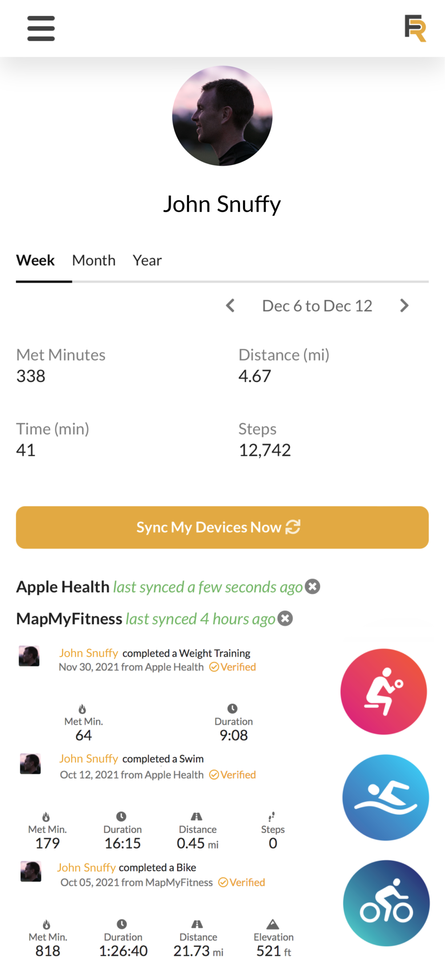Click the swim activity icon

[x=385, y=797]
